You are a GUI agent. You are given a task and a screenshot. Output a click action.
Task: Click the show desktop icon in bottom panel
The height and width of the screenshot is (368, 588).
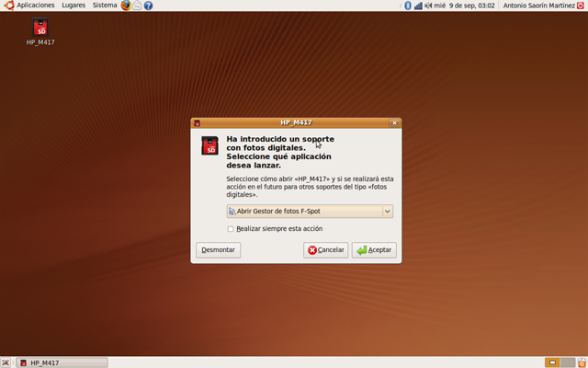[8, 362]
